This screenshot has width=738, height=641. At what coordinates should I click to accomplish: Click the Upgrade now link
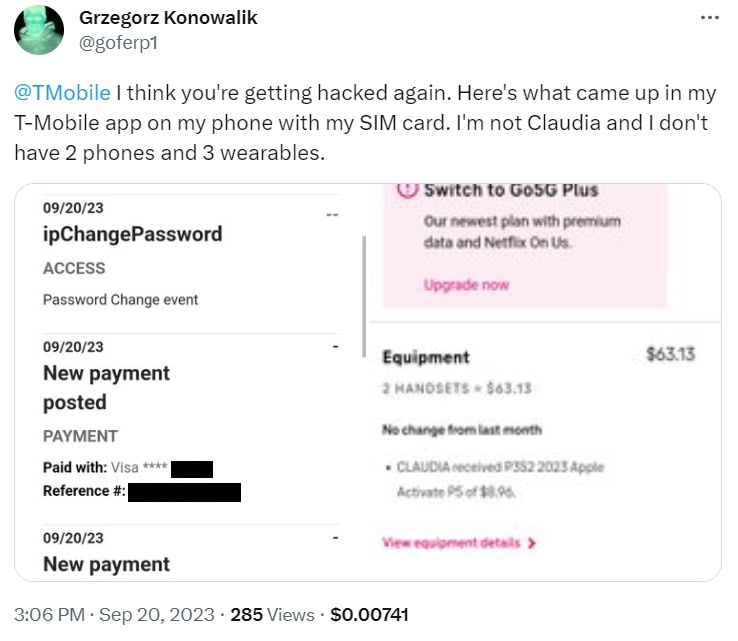466,285
